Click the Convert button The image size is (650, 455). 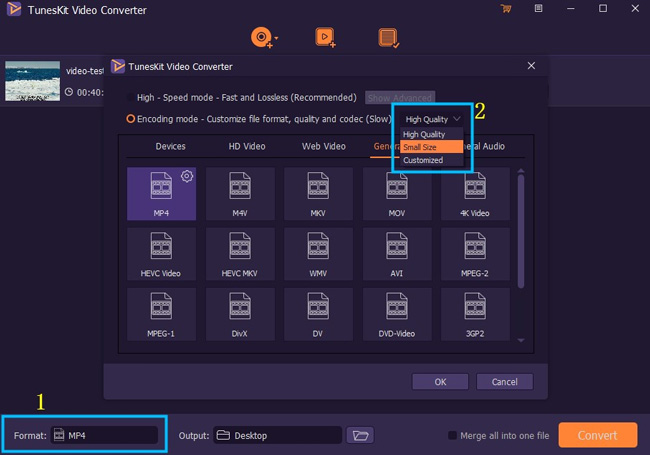tap(597, 435)
